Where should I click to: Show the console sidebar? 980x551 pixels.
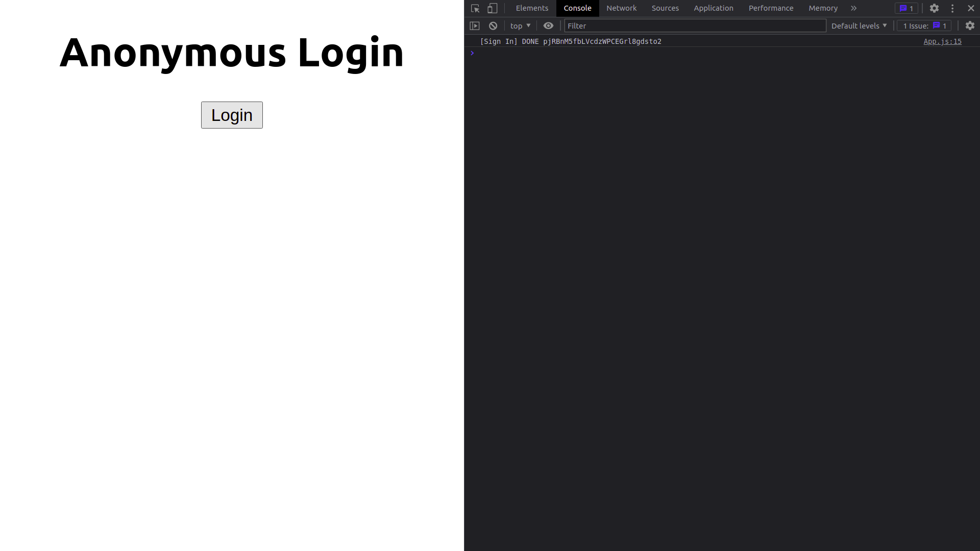pyautogui.click(x=475, y=26)
